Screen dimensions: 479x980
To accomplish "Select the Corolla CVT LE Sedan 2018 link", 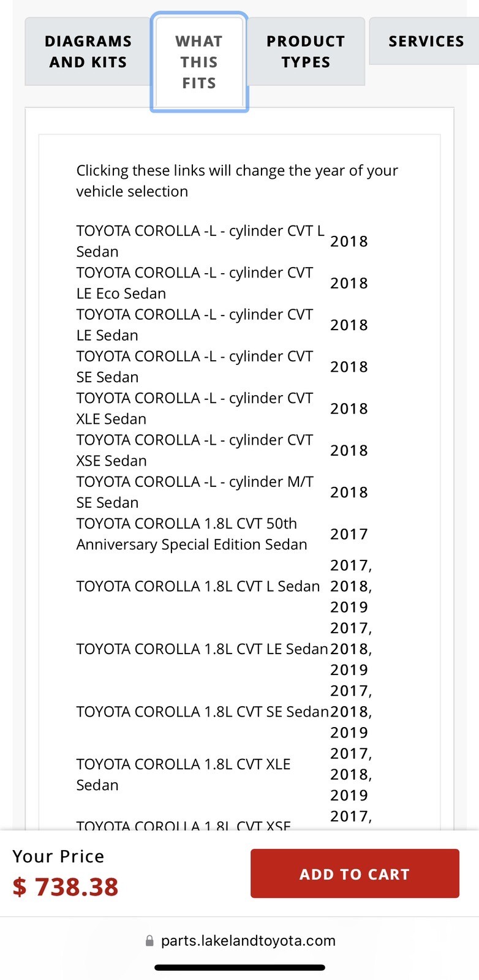I will click(194, 324).
